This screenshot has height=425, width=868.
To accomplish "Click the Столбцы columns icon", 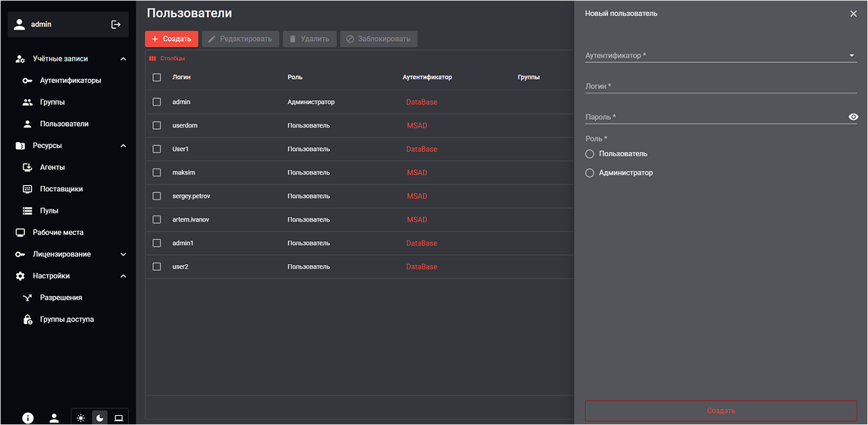I will point(152,58).
